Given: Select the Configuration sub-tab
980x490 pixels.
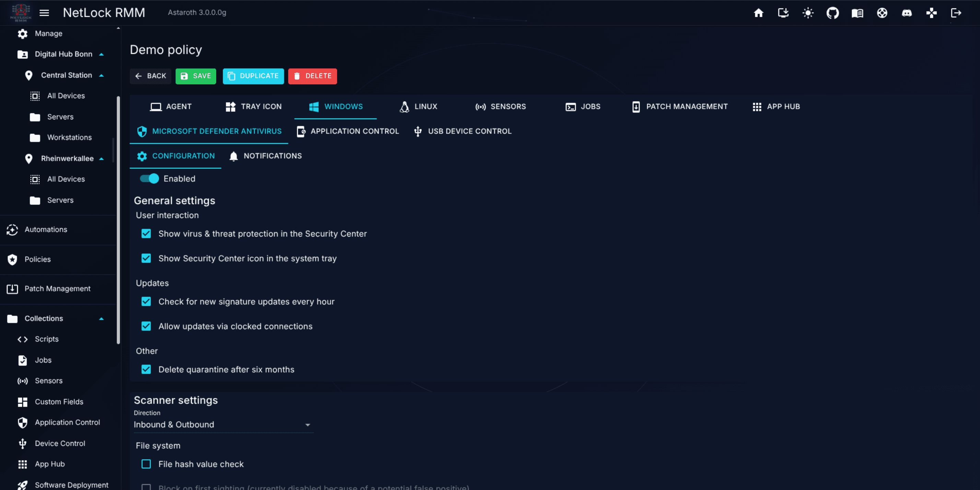Looking at the screenshot, I should tap(175, 156).
